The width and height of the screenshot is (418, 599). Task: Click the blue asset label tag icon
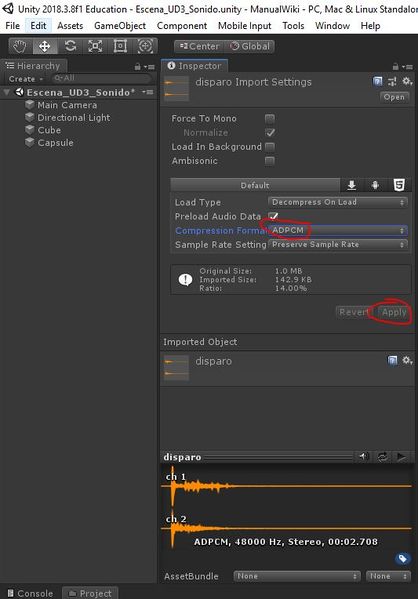pos(402,559)
